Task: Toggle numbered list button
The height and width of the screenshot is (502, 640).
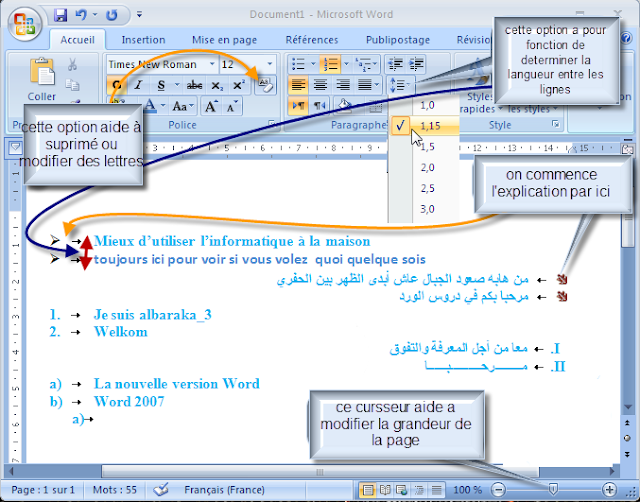Action: [x=330, y=64]
